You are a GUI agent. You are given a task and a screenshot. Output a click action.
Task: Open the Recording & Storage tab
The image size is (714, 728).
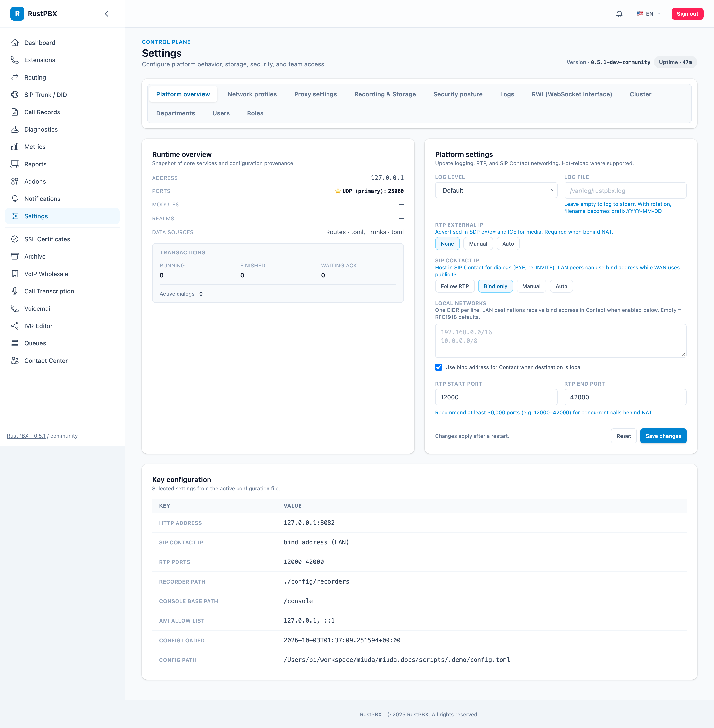pyautogui.click(x=385, y=94)
